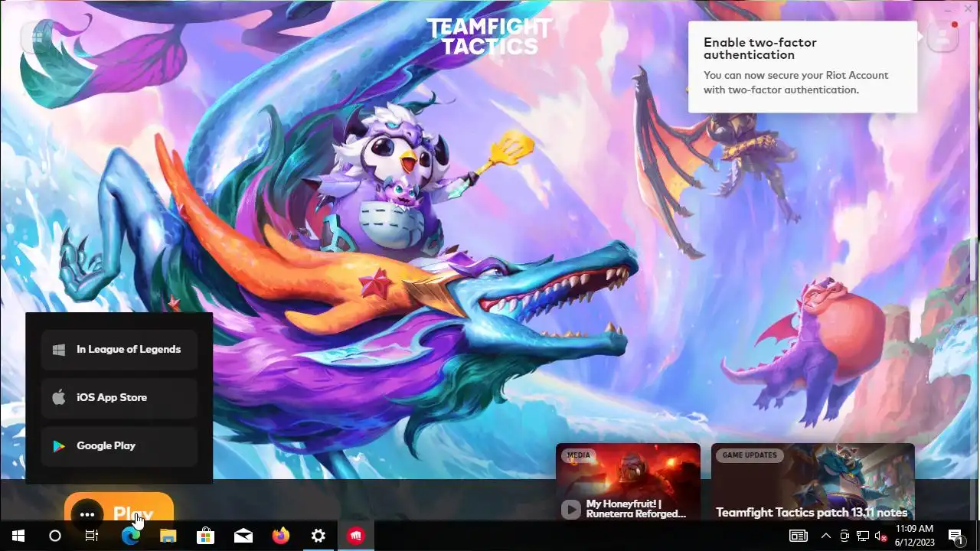Choose Google Play option
This screenshot has width=980, height=551.
(119, 446)
